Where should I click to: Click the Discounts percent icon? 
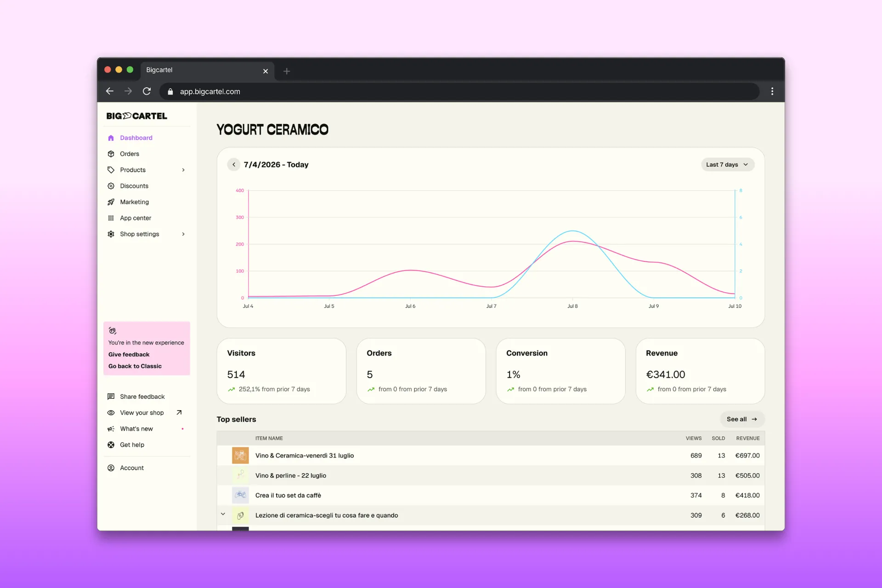coord(111,186)
